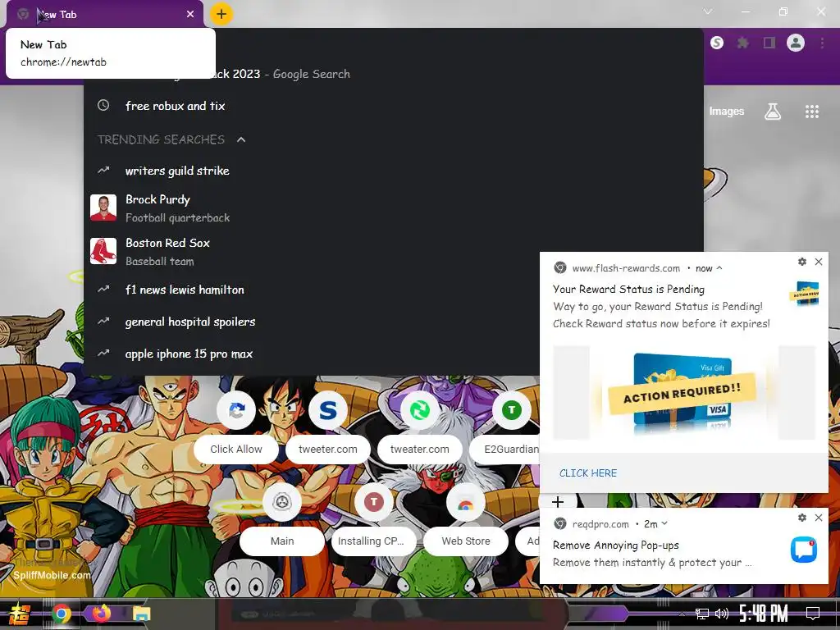Open the S extension icon in toolbar
Screen dimensions: 840x630
click(717, 43)
